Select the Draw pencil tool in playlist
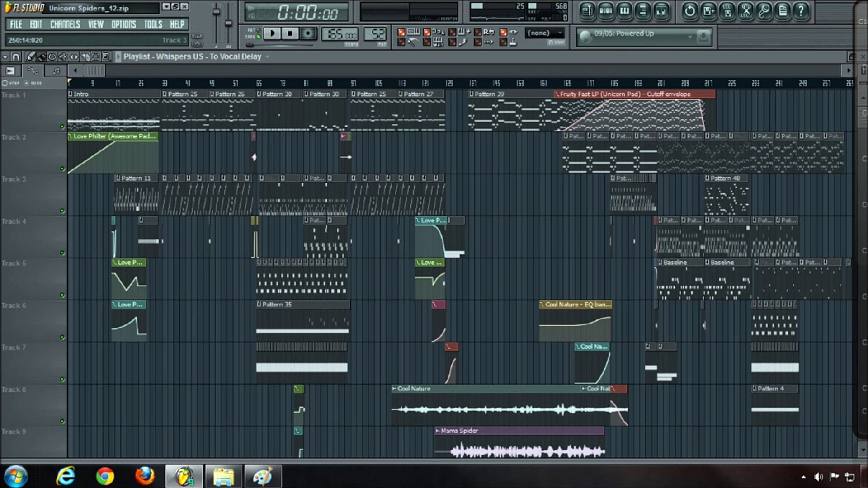The width and height of the screenshot is (868, 488). click(x=30, y=57)
